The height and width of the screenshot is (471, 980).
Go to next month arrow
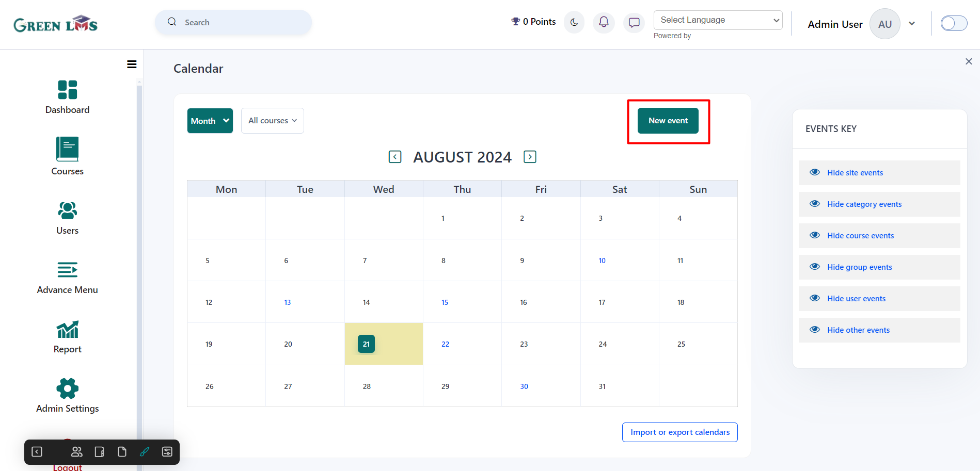pyautogui.click(x=530, y=157)
